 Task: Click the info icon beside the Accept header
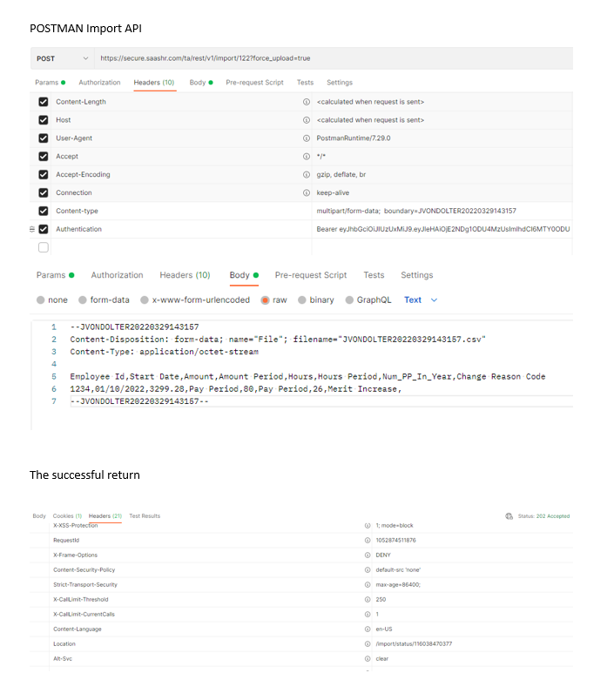306,156
